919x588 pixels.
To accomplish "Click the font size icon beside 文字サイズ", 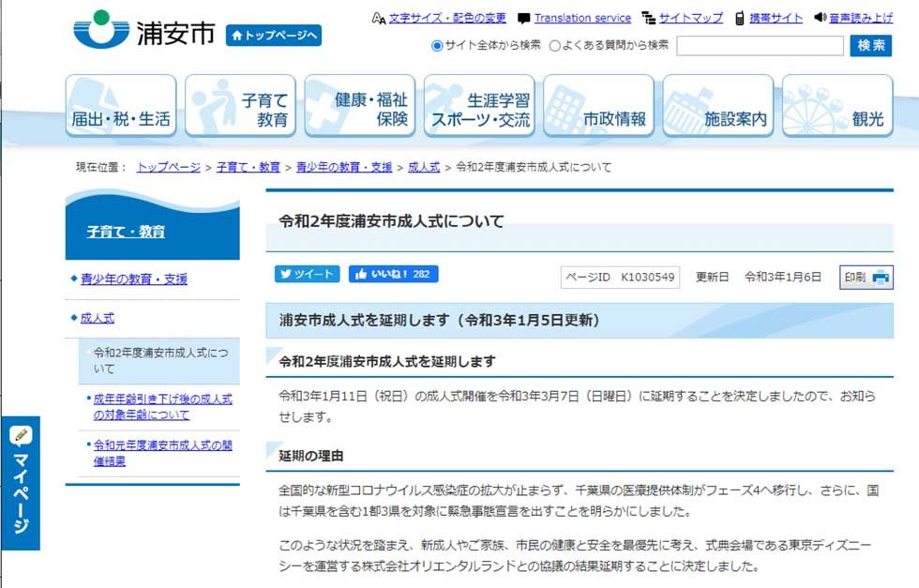I will point(379,18).
